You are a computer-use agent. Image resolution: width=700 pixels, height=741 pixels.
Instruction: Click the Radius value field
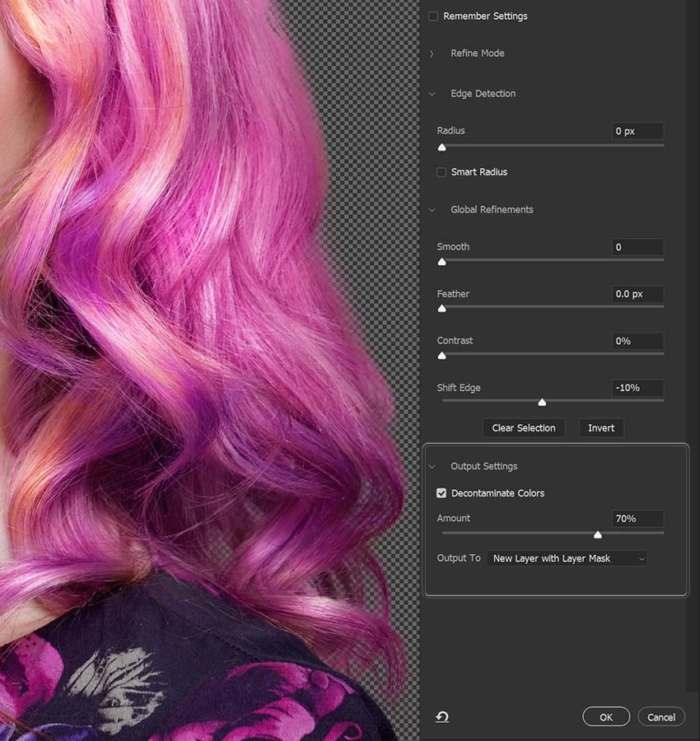[637, 131]
